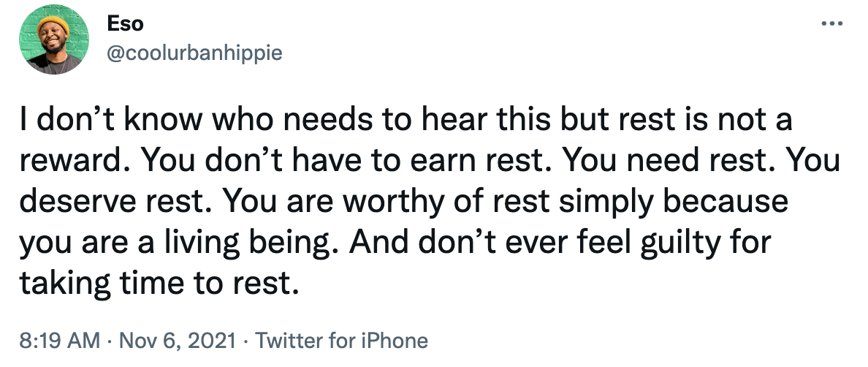The width and height of the screenshot is (868, 367).
Task: Click the tweet's first line starting "I don't know"
Action: point(406,121)
